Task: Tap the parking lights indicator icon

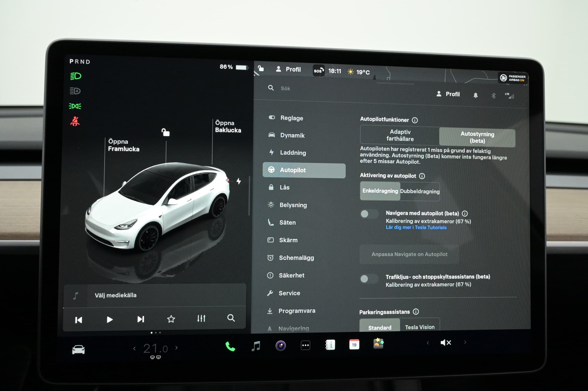Action: click(75, 106)
